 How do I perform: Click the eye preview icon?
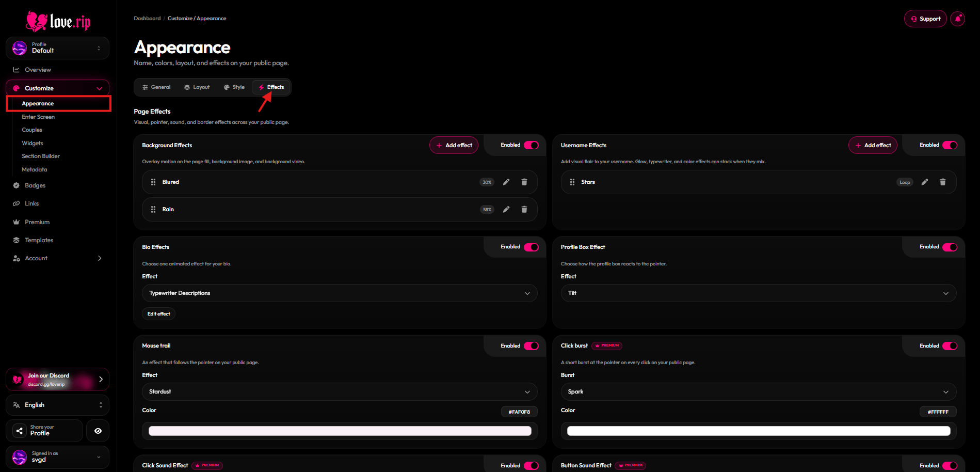[x=98, y=431]
